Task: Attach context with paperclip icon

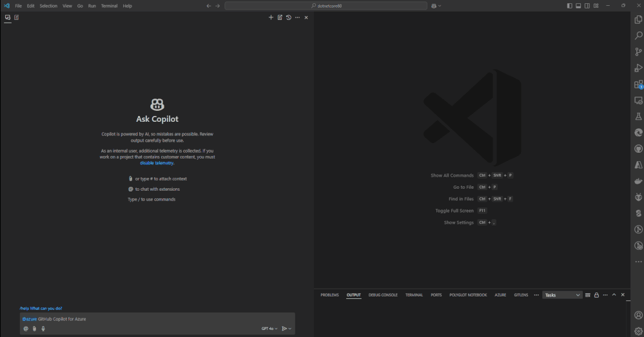Action: coord(35,329)
